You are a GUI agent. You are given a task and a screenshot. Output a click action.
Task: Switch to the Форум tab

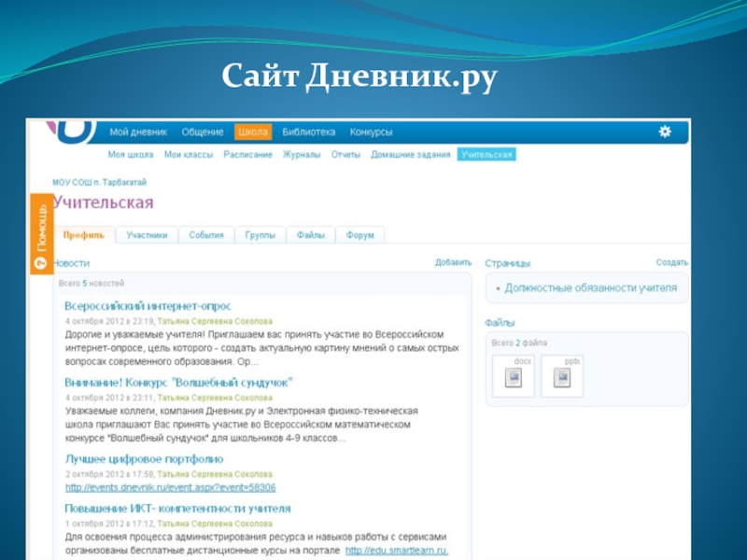[x=360, y=235]
